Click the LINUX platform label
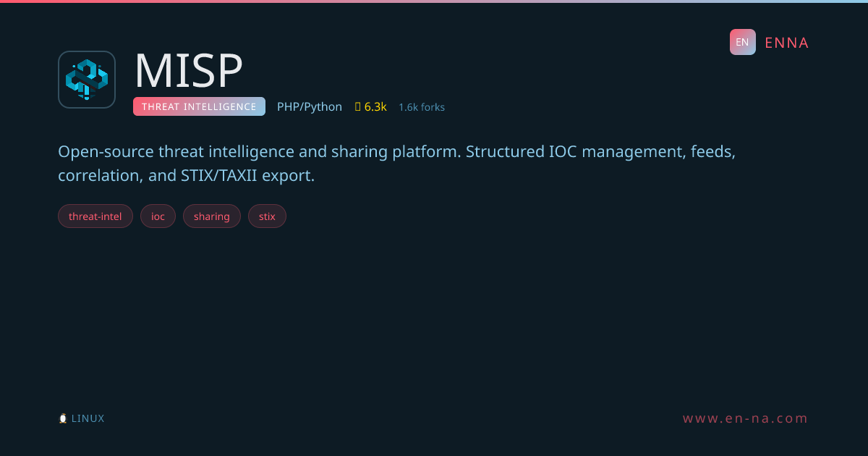This screenshot has width=868, height=456. [88, 418]
